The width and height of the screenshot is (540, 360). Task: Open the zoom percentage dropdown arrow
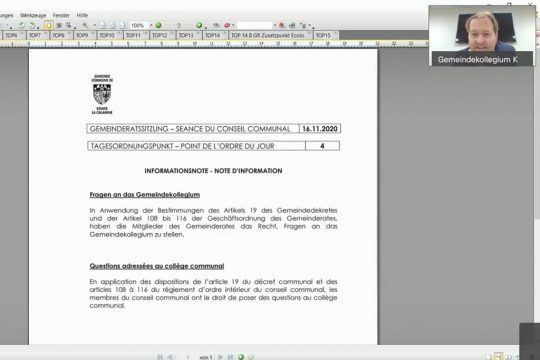pyautogui.click(x=151, y=25)
